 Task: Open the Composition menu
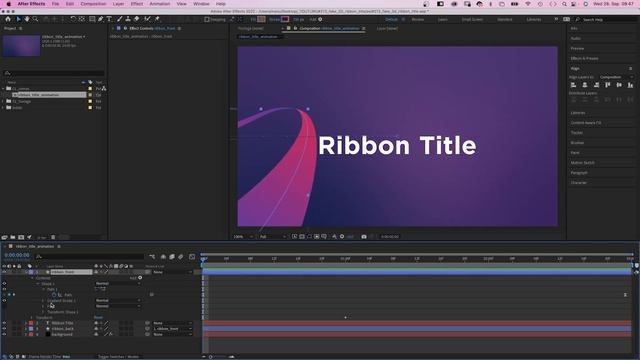tap(93, 4)
